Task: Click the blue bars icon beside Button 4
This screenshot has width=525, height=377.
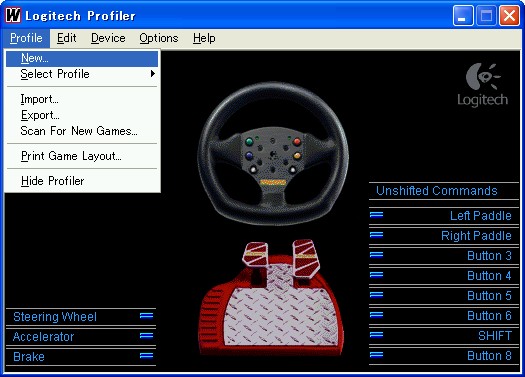Action: pyautogui.click(x=376, y=275)
